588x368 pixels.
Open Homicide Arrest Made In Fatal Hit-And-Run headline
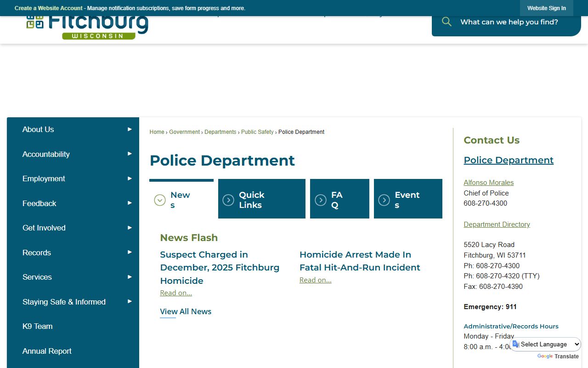tap(360, 261)
